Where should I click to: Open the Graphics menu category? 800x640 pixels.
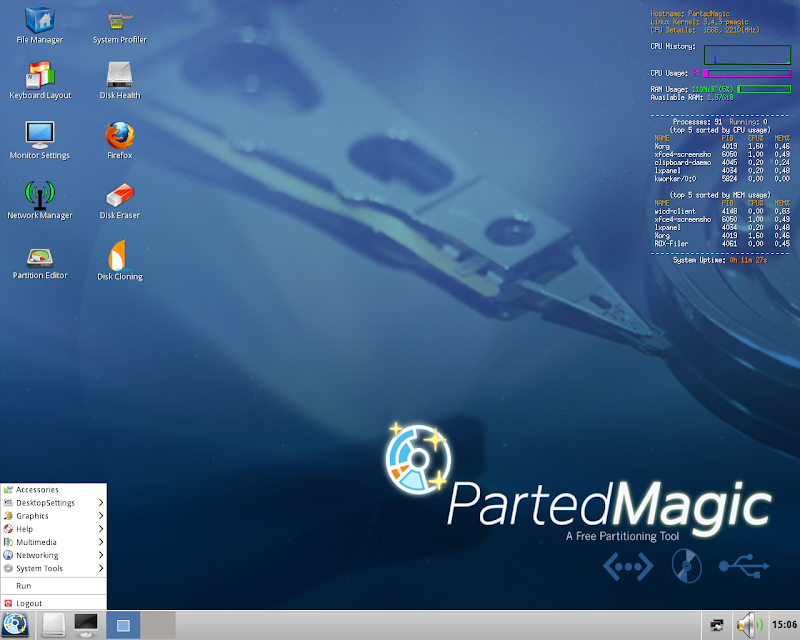coord(54,516)
